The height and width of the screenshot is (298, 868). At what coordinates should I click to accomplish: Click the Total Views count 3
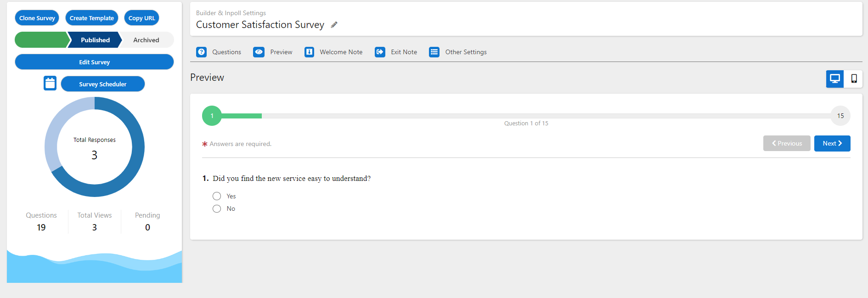pos(95,227)
